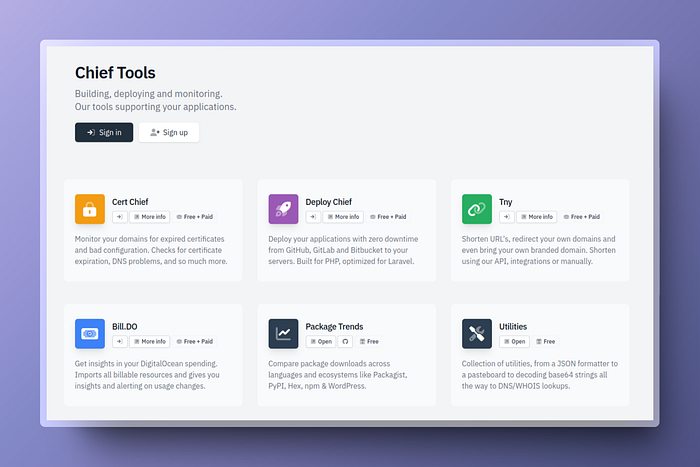700x467 pixels.
Task: Open the Utilities tools icon
Action: click(x=477, y=334)
